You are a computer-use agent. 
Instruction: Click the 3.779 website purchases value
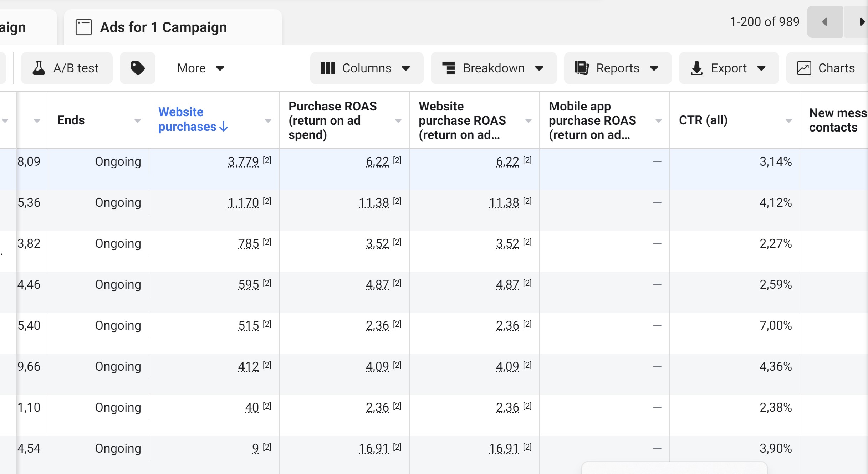point(243,161)
